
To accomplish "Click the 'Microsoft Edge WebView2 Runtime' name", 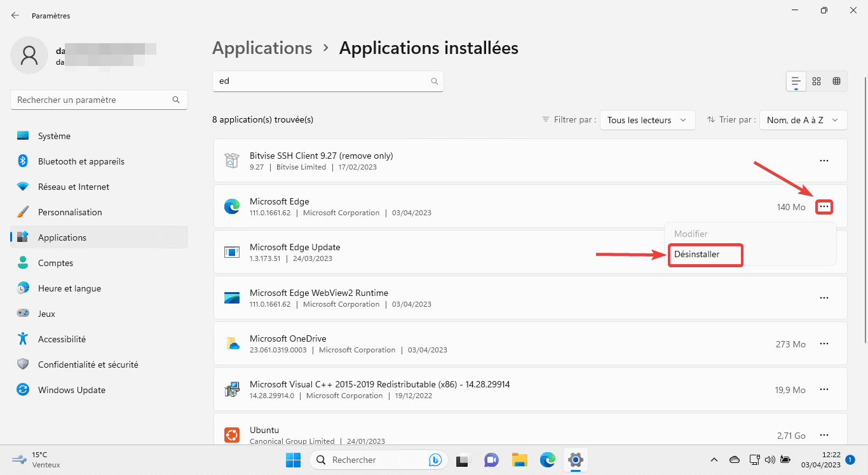I will click(x=319, y=293).
